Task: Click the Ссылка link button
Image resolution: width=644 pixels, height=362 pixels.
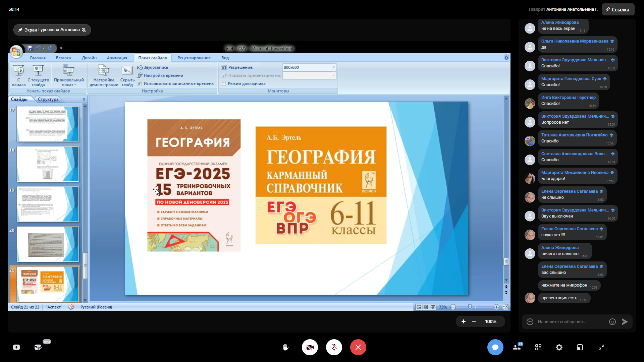Action: (618, 9)
